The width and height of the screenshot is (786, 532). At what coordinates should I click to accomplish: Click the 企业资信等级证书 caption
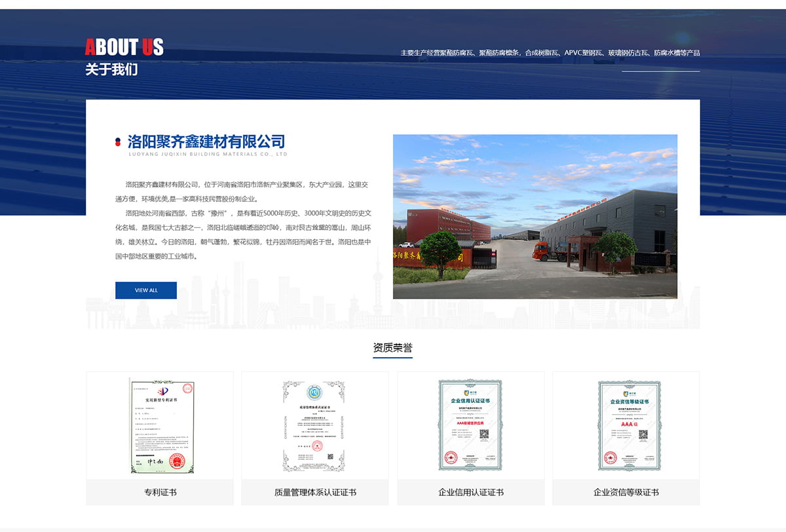point(626,492)
